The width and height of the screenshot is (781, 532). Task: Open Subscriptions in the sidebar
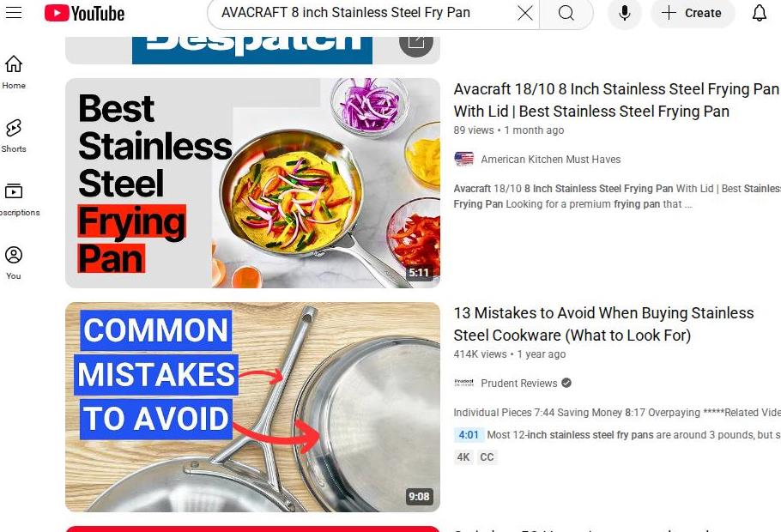[15, 199]
